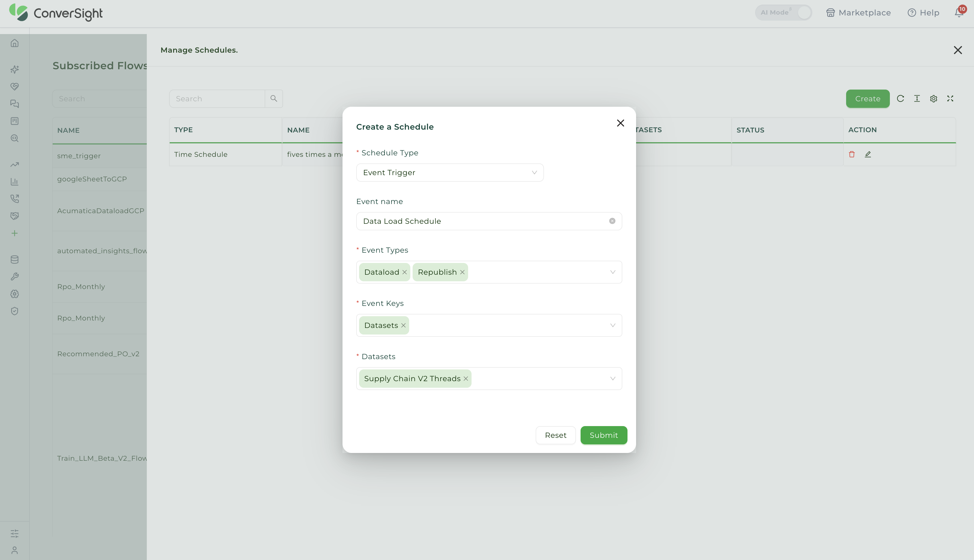The width and height of the screenshot is (974, 560).
Task: Open the Schedule Type dropdown
Action: point(450,173)
